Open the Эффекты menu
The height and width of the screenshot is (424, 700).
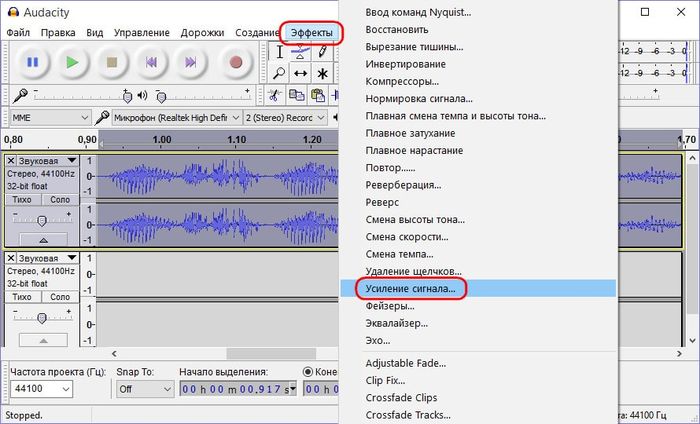[x=312, y=33]
